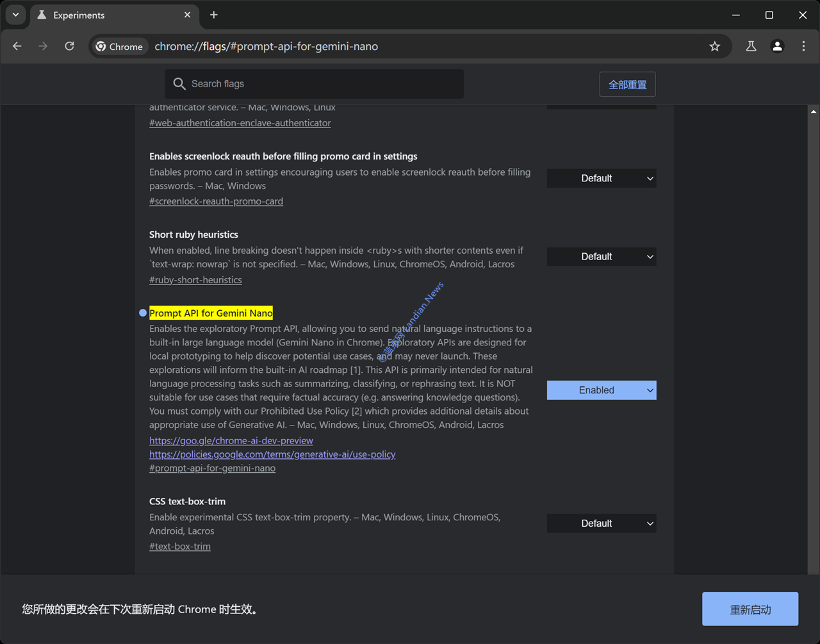Open the tab search chevron button
The height and width of the screenshot is (644, 820).
point(15,15)
